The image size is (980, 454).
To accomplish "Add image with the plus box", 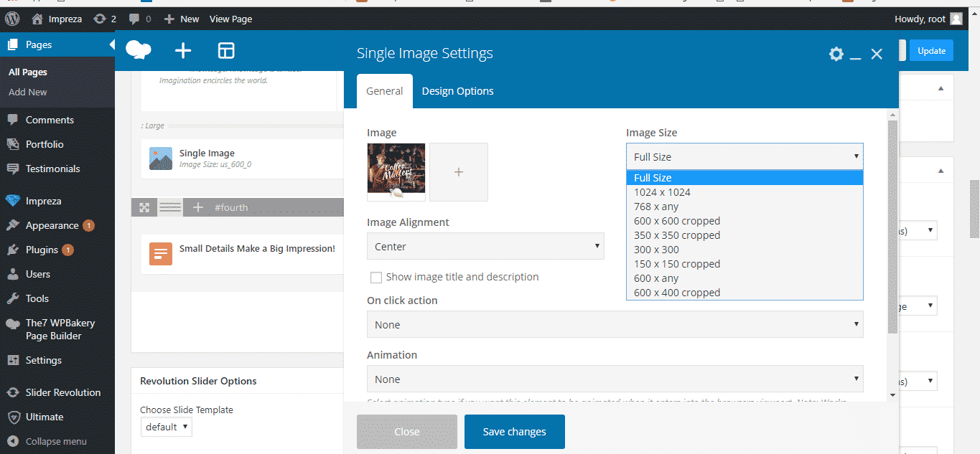I will pos(459,172).
